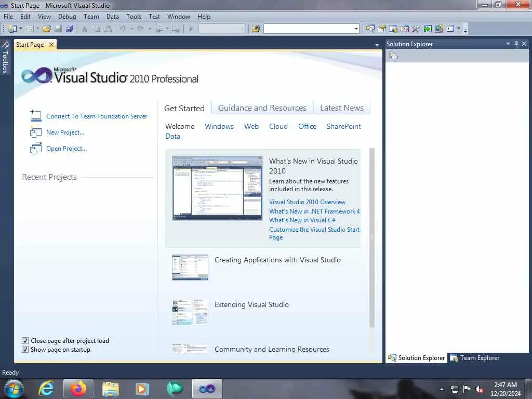Toggle Show page on startup checkbox
Screen dimensions: 532x399
pyautogui.click(x=25, y=350)
